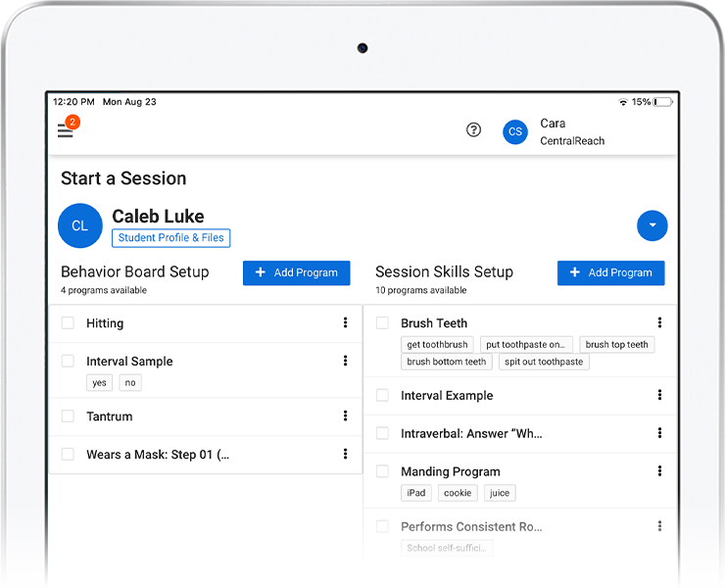Check the Interval Sample checkbox

click(x=68, y=361)
